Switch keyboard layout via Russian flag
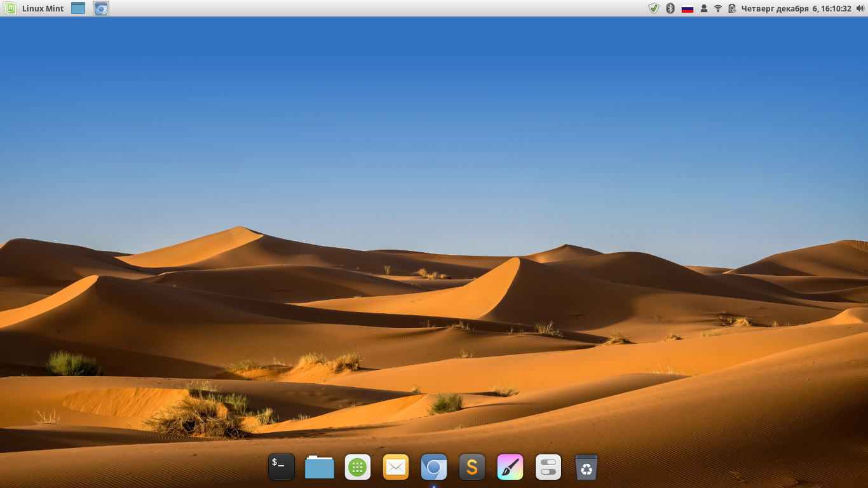The width and height of the screenshot is (868, 488). (x=687, y=8)
